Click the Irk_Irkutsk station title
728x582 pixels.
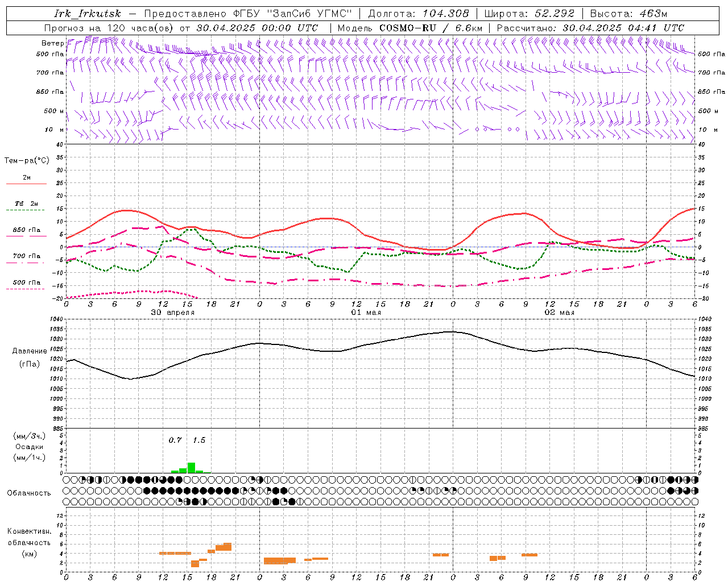(88, 14)
